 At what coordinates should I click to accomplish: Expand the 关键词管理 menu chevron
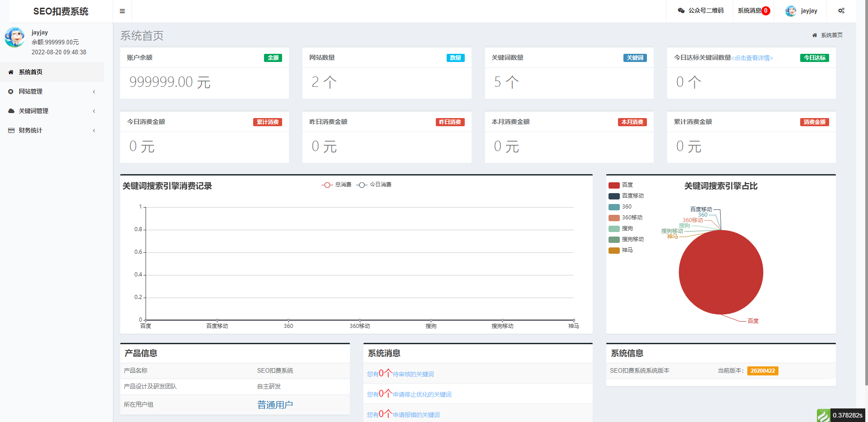tap(94, 111)
